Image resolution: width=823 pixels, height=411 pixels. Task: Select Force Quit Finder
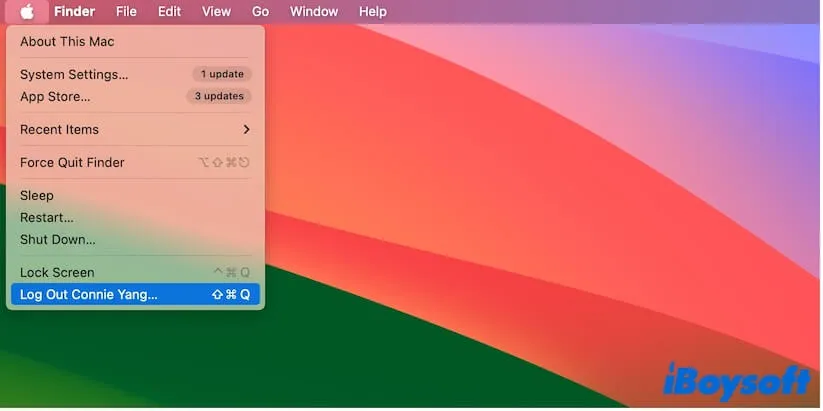pos(72,163)
